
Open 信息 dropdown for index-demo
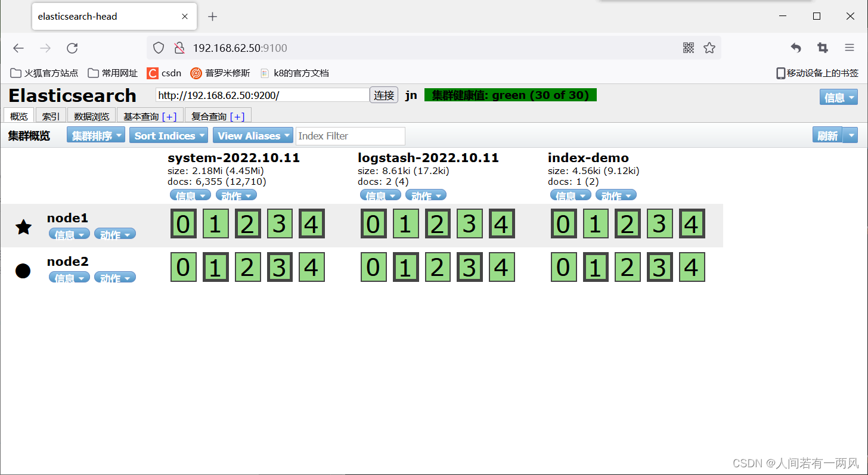pos(571,195)
